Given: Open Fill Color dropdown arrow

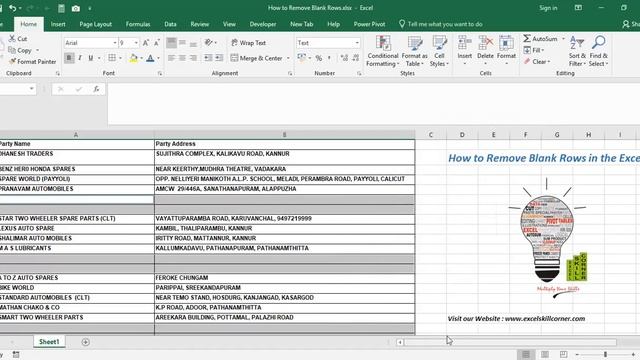Looking at the screenshot, I should tap(141, 58).
